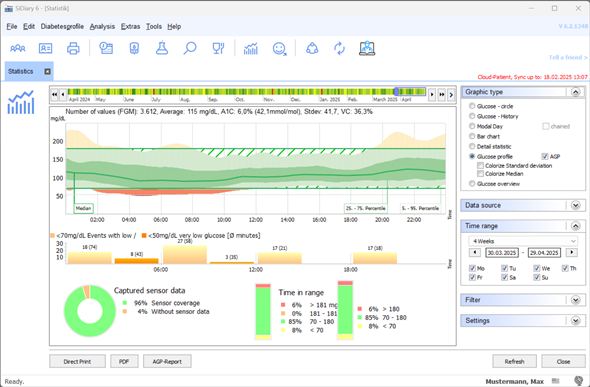Move time range one period later
This screenshot has width=590, height=387.
pyautogui.click(x=572, y=252)
